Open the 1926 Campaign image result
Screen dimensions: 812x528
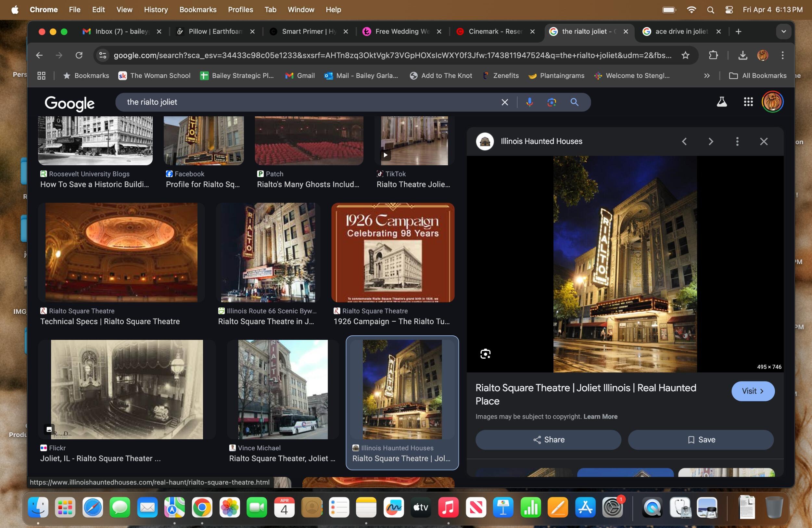click(393, 252)
